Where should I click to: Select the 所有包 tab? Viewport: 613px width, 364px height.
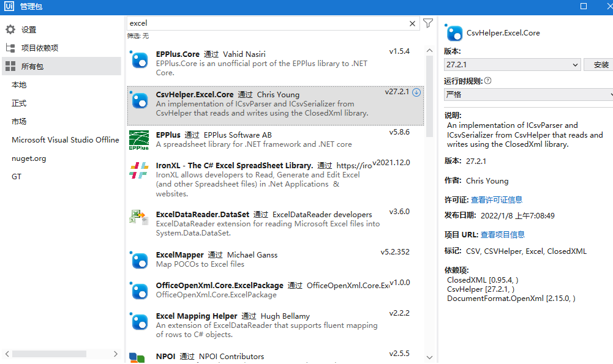pos(62,66)
